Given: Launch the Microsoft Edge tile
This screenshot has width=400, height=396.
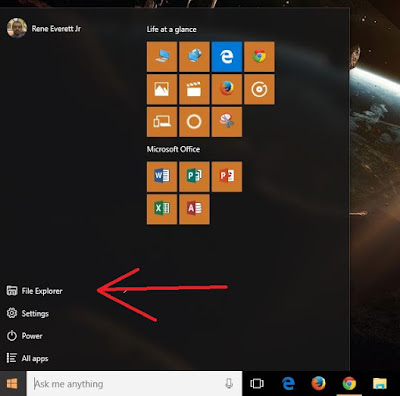Looking at the screenshot, I should point(227,57).
